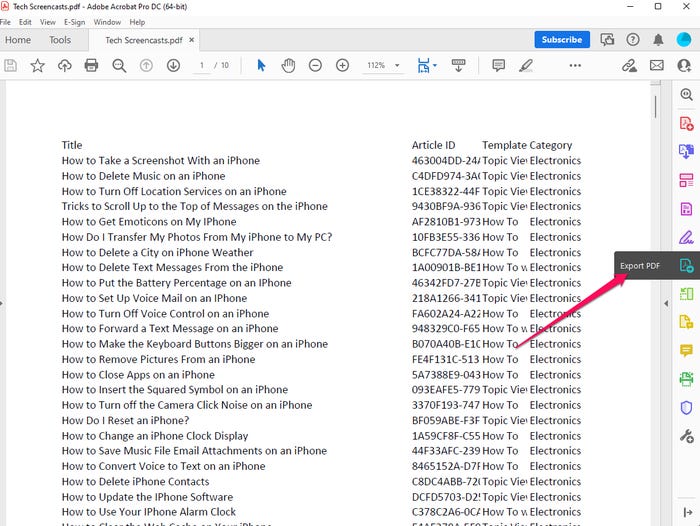The width and height of the screenshot is (700, 526).
Task: Switch to the Tools tab
Action: (60, 40)
